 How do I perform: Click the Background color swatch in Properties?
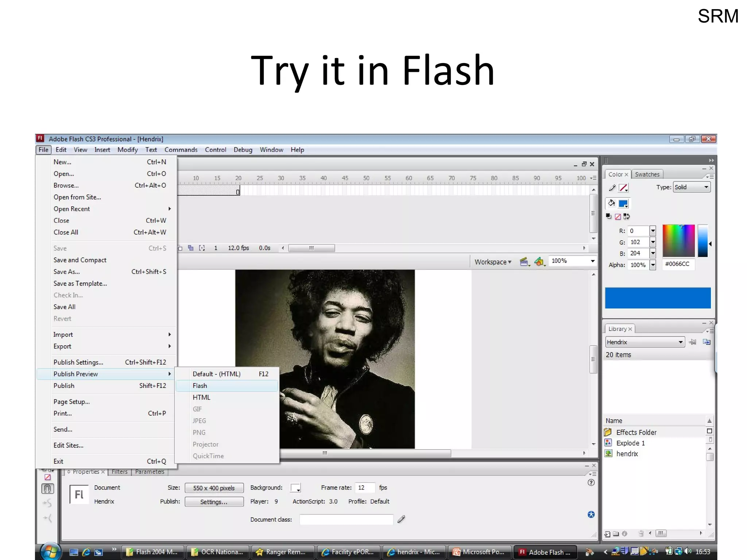point(295,488)
